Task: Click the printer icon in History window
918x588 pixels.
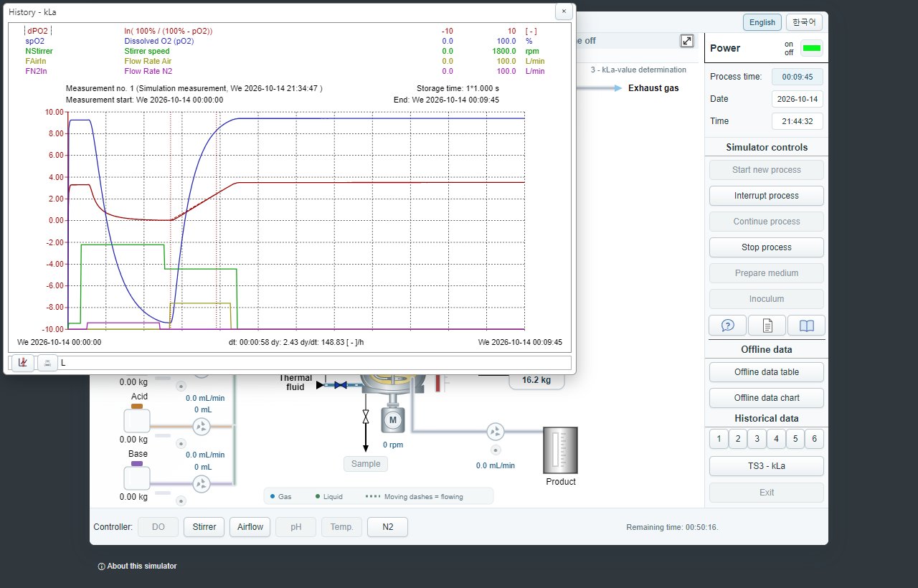Action: click(x=47, y=363)
